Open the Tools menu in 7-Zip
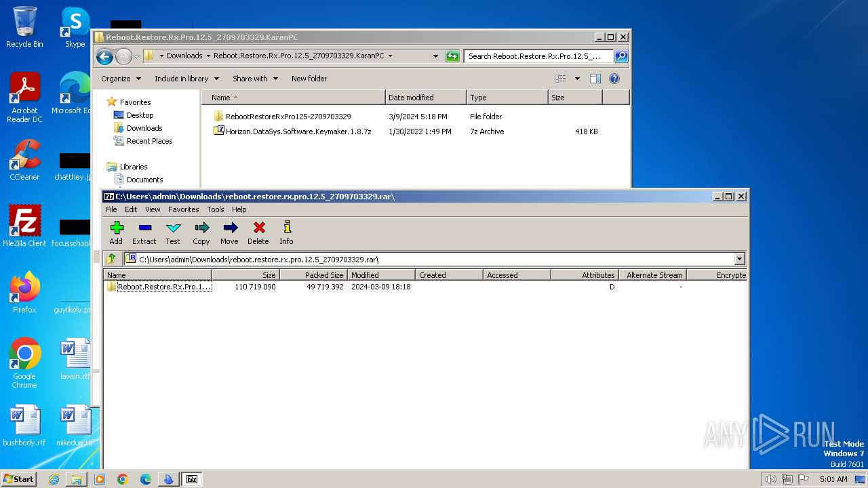Viewport: 868px width, 488px height. click(216, 209)
